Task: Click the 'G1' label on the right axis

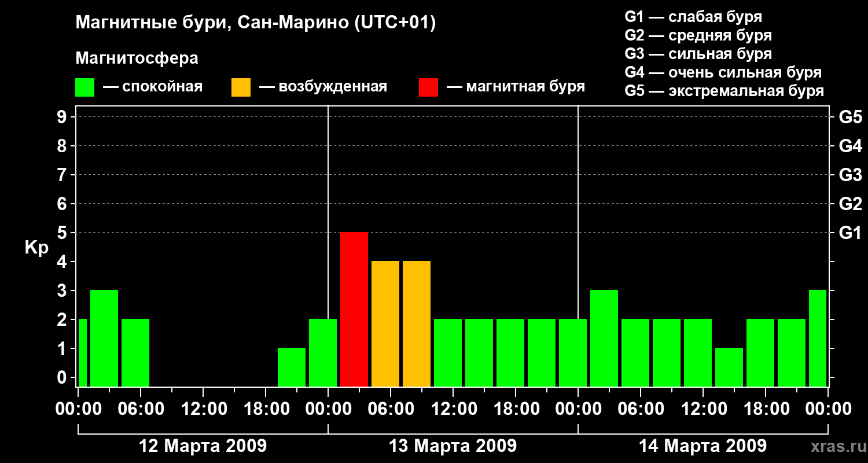Action: pyautogui.click(x=850, y=233)
